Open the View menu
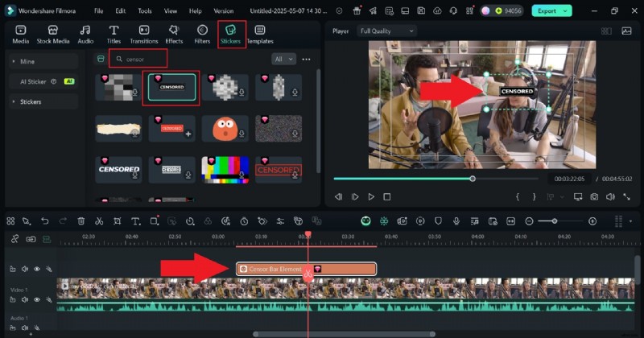This screenshot has height=338, width=644. (x=171, y=11)
